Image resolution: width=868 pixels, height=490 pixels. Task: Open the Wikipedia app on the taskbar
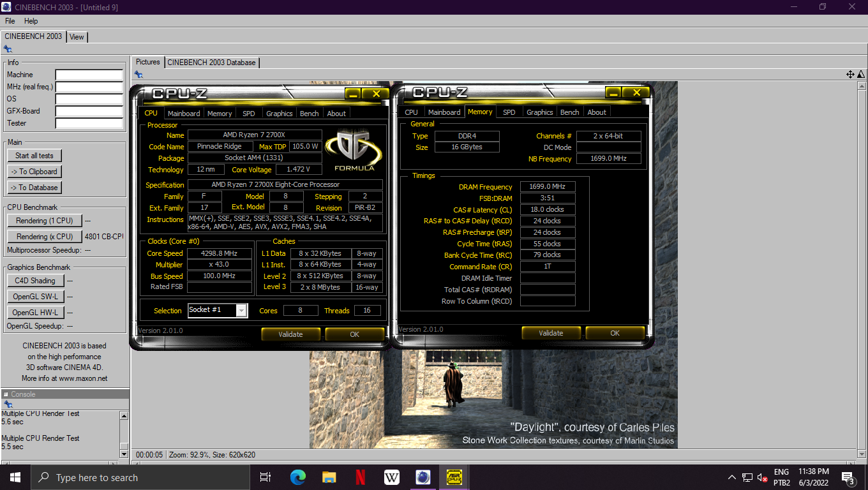pos(391,477)
